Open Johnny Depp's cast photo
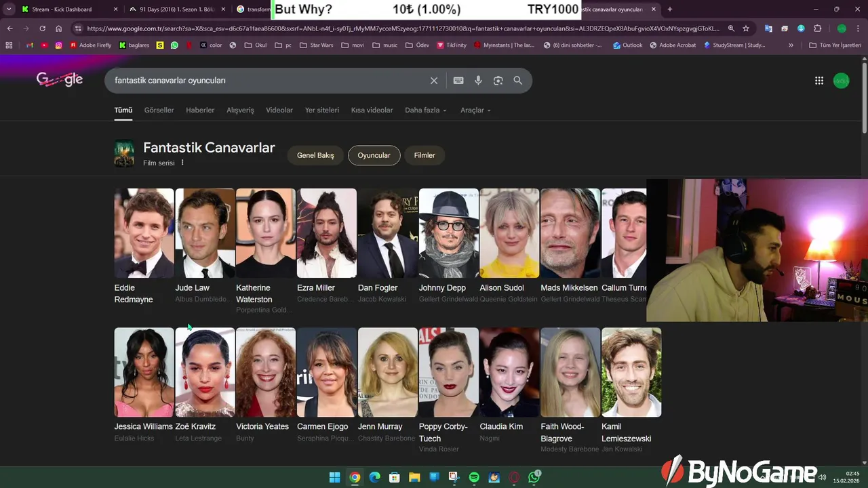 (448, 233)
